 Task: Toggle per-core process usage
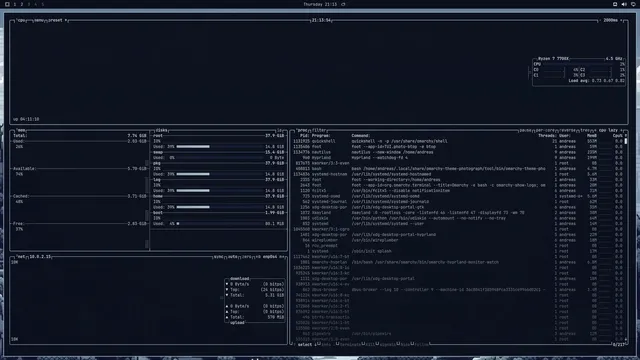click(545, 130)
